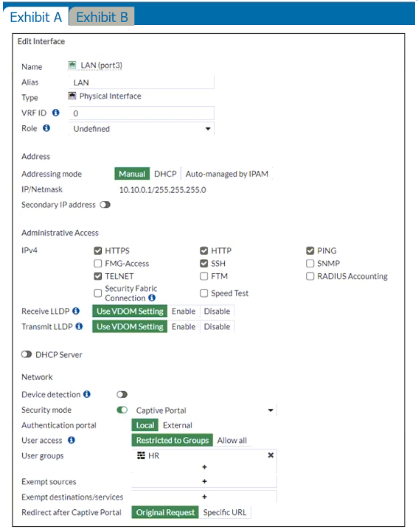
Task: Choose Allow all user access
Action: coord(232,440)
